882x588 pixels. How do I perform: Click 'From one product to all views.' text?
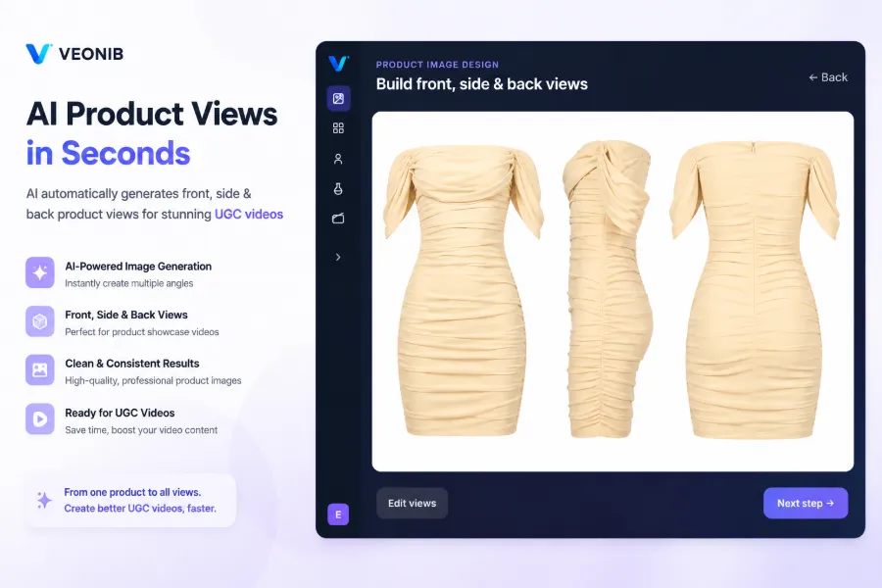click(132, 492)
